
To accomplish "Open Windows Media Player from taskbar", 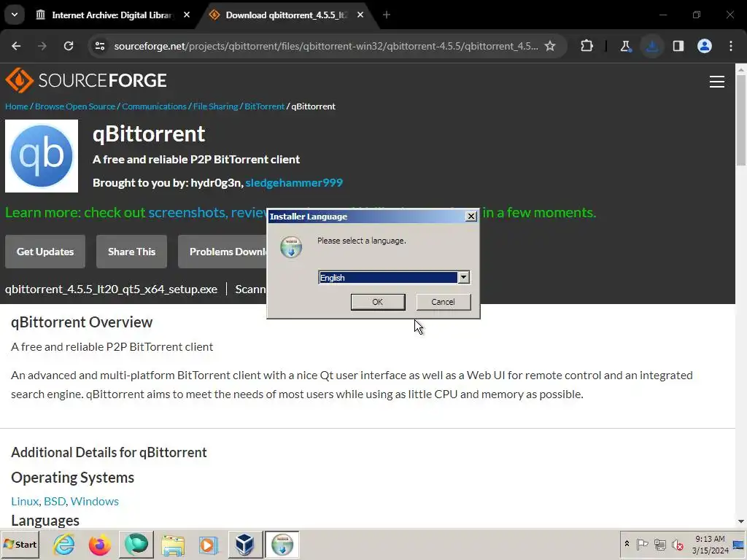I will pos(208,544).
